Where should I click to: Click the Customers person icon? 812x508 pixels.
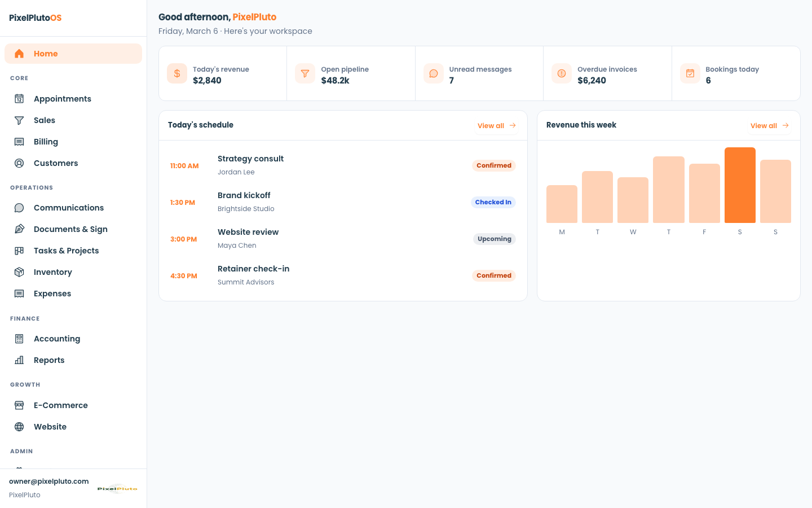coord(19,163)
